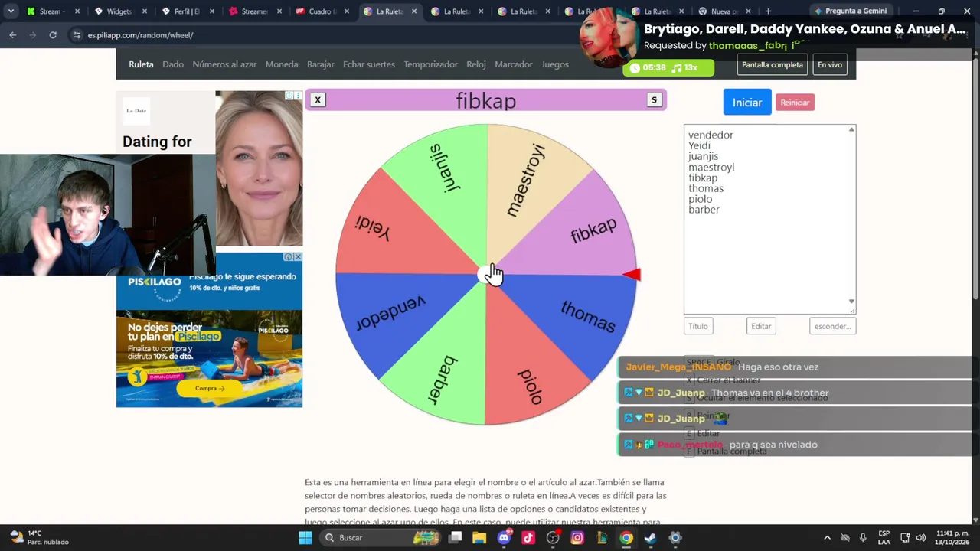Click the red pointer arrow on the wheel
The image size is (980, 551).
click(632, 275)
